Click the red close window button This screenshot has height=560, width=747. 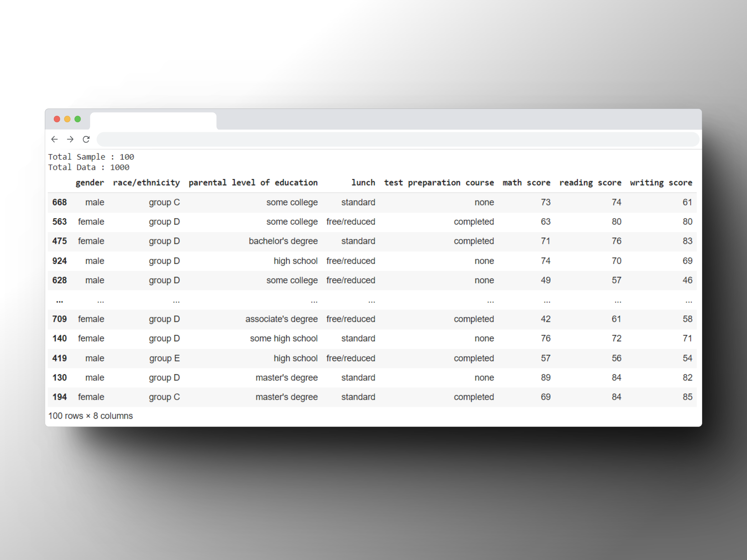click(57, 119)
